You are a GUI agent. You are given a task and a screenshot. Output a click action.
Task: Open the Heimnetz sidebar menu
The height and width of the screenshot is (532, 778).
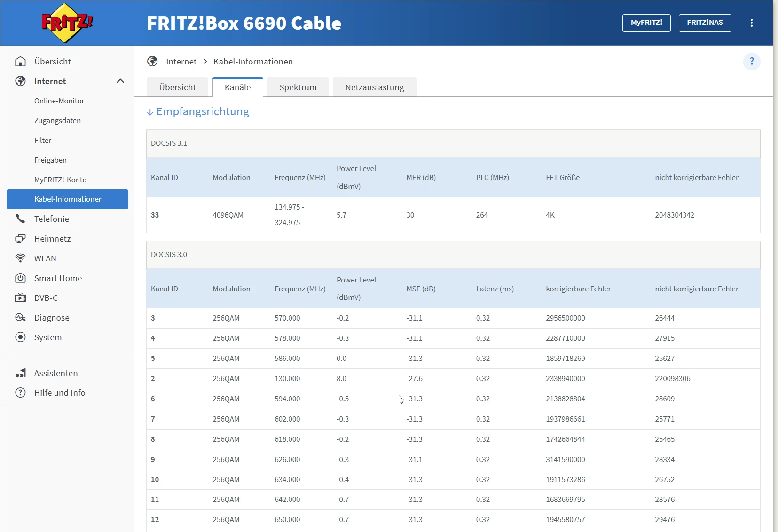[x=53, y=239]
